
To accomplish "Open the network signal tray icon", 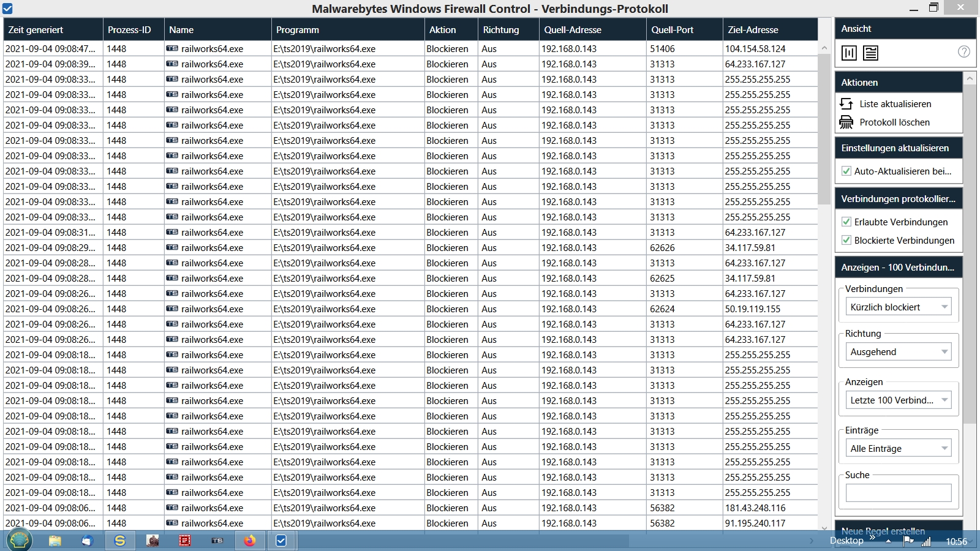I will [926, 541].
